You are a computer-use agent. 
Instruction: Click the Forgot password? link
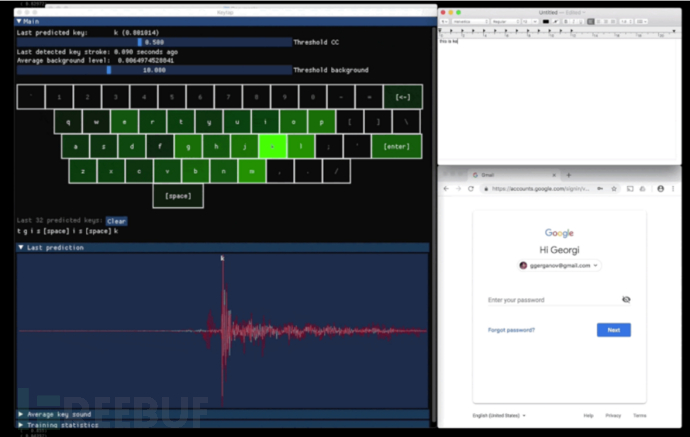511,330
